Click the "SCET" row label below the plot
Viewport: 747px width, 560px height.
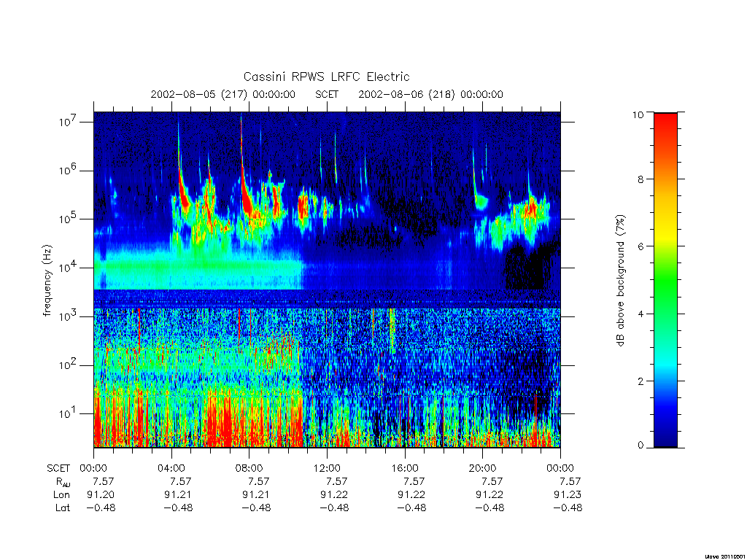pos(58,469)
